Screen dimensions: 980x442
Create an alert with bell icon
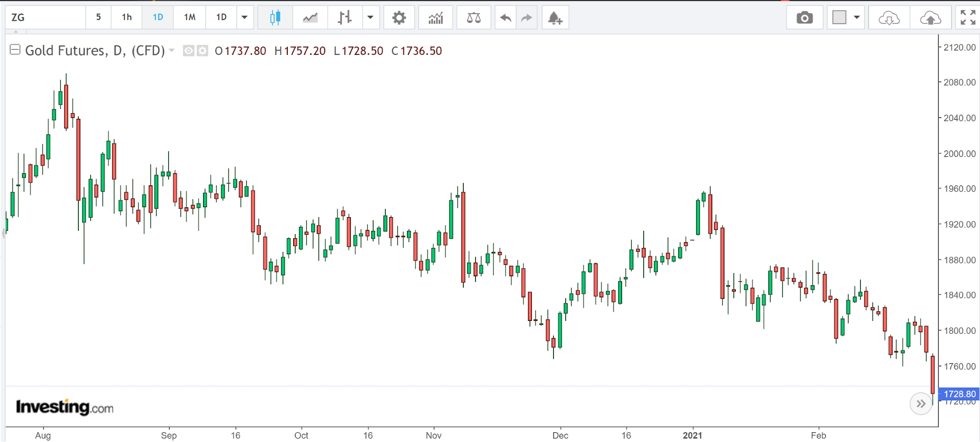click(x=555, y=18)
